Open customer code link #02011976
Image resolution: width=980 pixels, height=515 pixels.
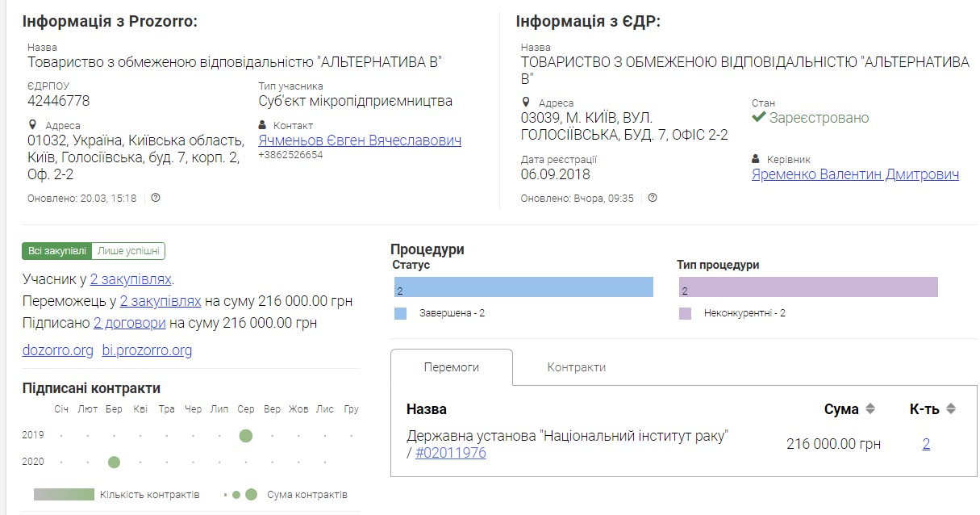(x=451, y=453)
